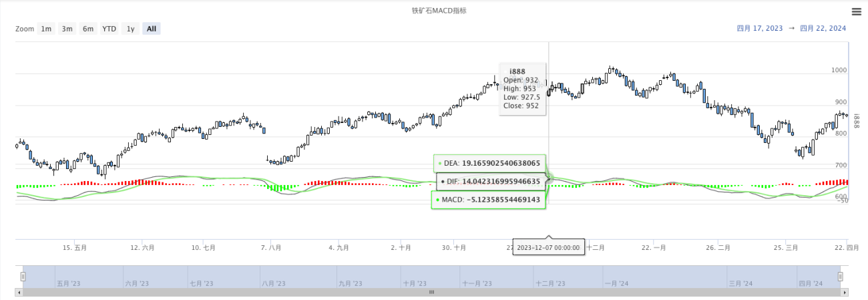Grab the navigator's left range handle
Image resolution: width=868 pixels, height=300 pixels.
(23, 276)
